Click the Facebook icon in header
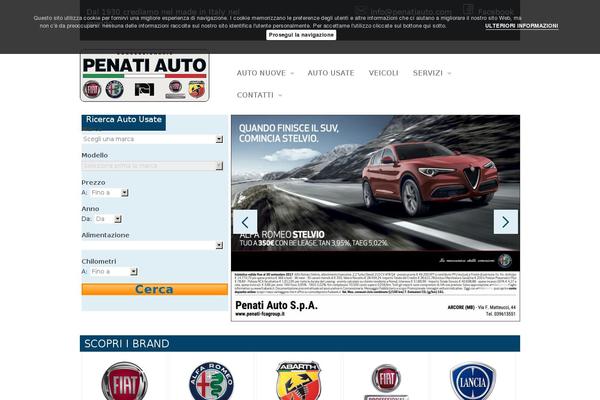600x400 pixels. (x=468, y=10)
